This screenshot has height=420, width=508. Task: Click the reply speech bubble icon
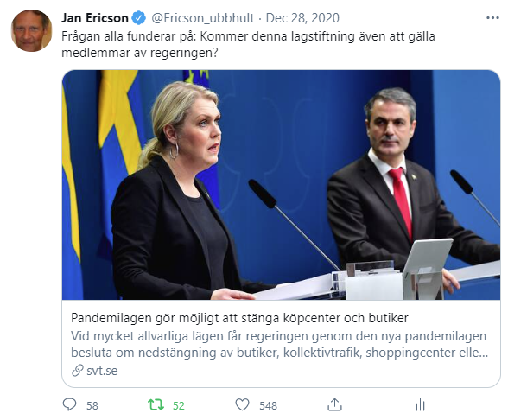(69, 404)
